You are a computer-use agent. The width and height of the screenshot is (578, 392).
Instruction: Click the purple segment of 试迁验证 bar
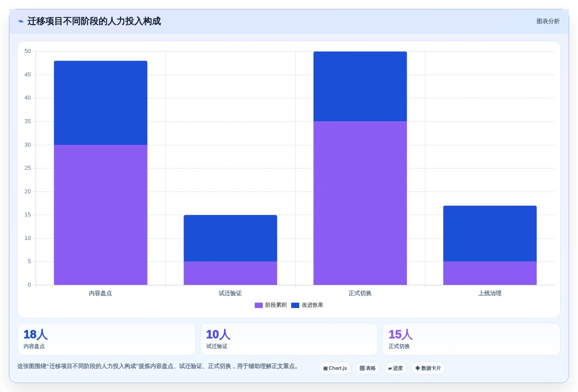(x=230, y=273)
